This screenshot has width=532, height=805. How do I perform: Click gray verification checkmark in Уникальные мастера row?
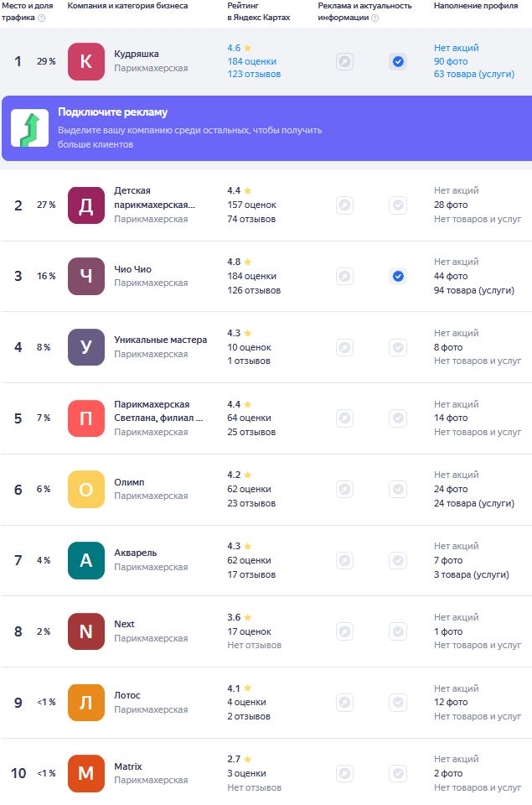point(398,347)
